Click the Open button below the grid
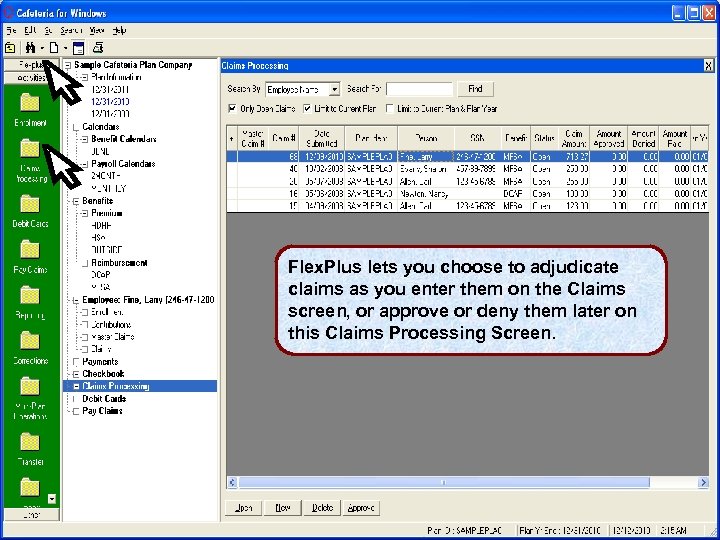 [x=243, y=508]
